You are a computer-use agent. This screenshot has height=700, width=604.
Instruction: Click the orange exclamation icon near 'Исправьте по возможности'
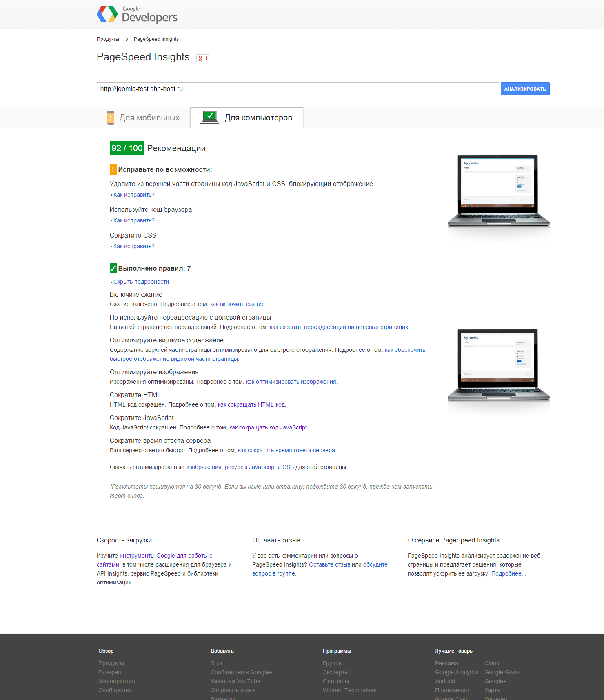113,169
